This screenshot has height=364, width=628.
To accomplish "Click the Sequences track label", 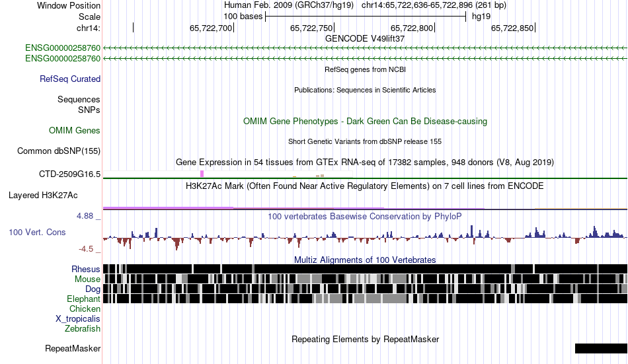I will click(79, 99).
